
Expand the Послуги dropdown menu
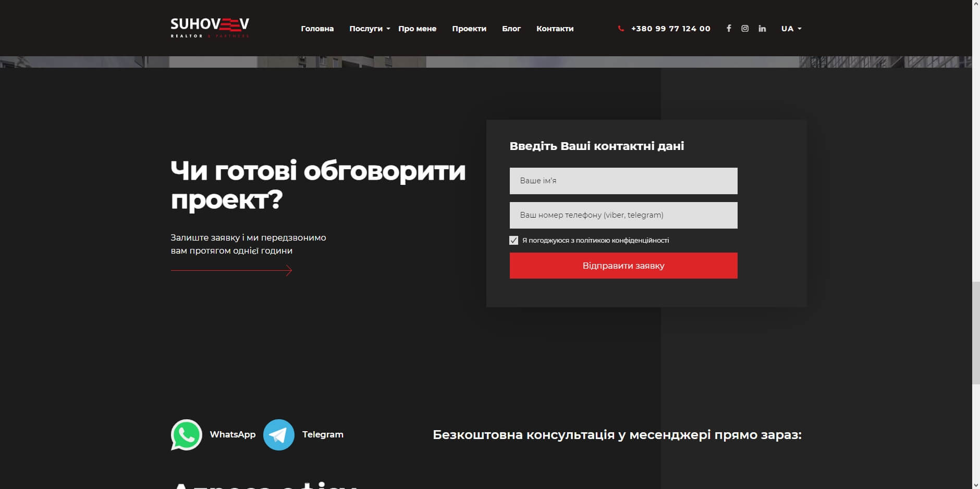(369, 29)
